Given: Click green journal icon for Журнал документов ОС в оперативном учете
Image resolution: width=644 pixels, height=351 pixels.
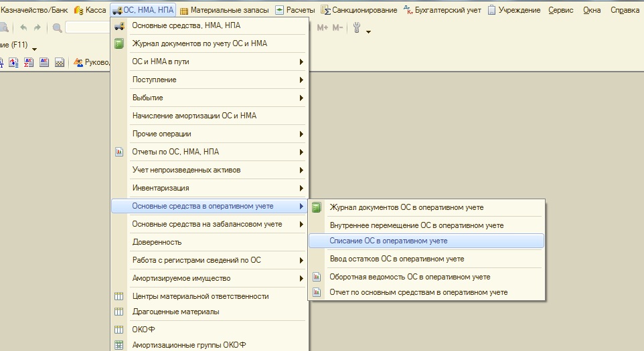Looking at the screenshot, I should 317,207.
